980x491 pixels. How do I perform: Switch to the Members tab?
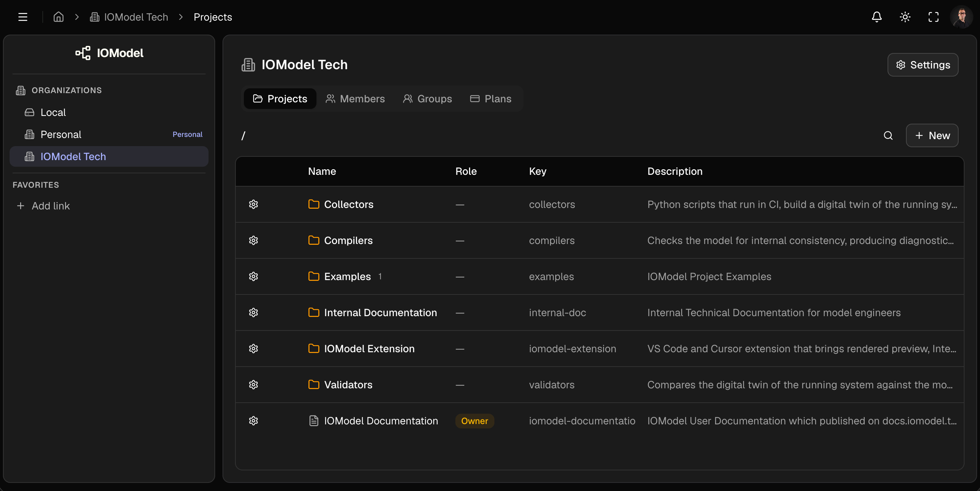355,99
